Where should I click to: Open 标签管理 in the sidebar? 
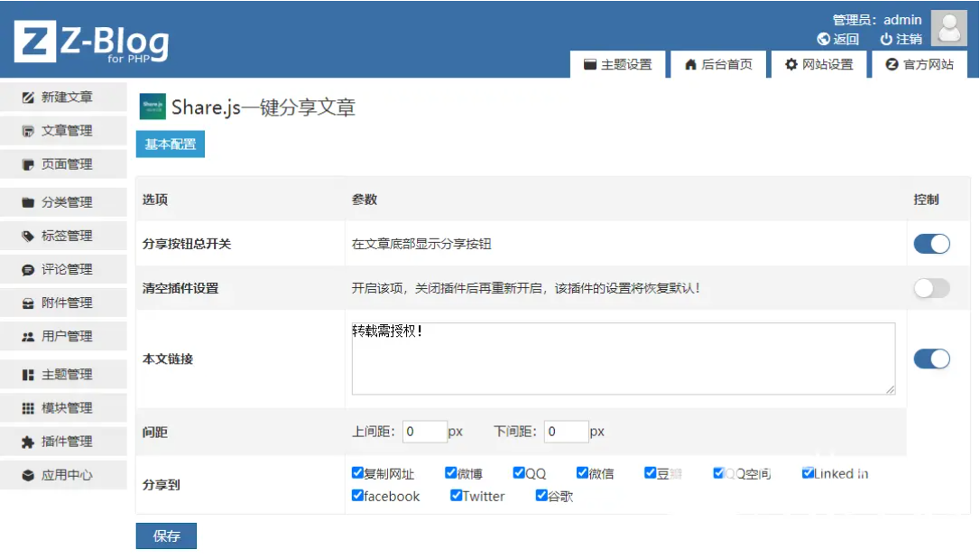pyautogui.click(x=63, y=237)
